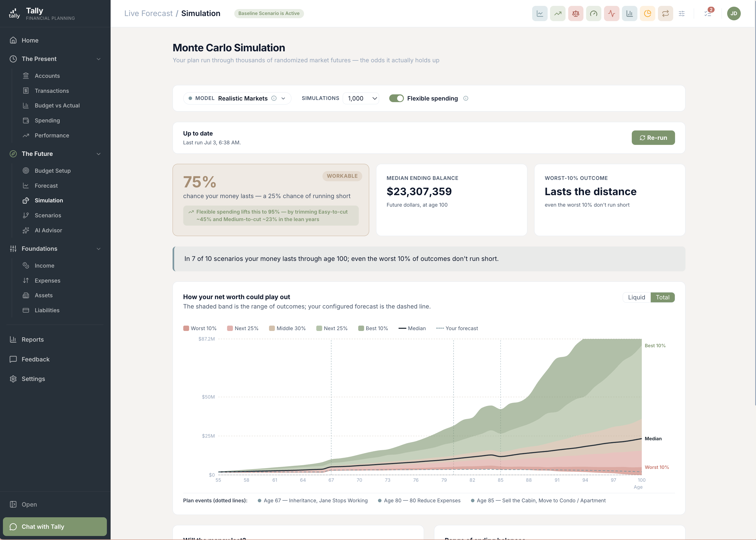Open the AI Advisor page
The height and width of the screenshot is (540, 756).
click(48, 230)
